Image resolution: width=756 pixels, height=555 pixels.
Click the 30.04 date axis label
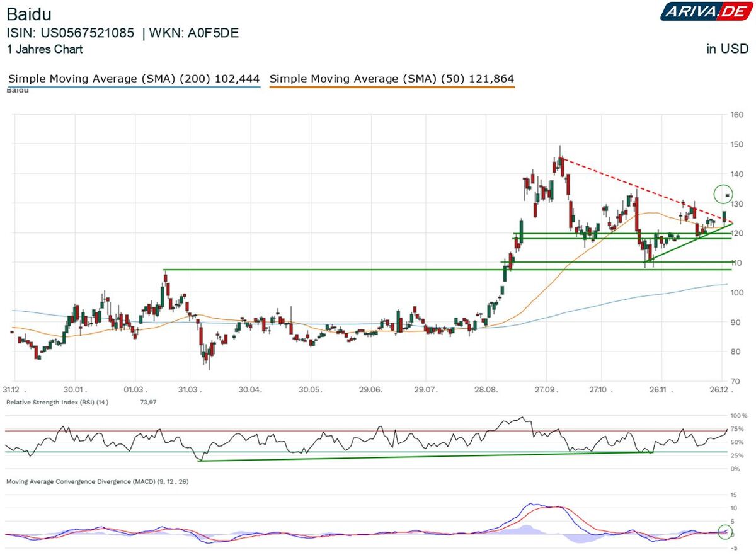[251, 391]
